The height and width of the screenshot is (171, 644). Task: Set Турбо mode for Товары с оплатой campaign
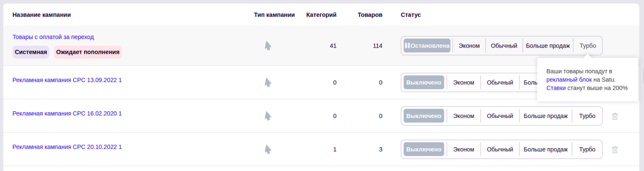tap(588, 46)
